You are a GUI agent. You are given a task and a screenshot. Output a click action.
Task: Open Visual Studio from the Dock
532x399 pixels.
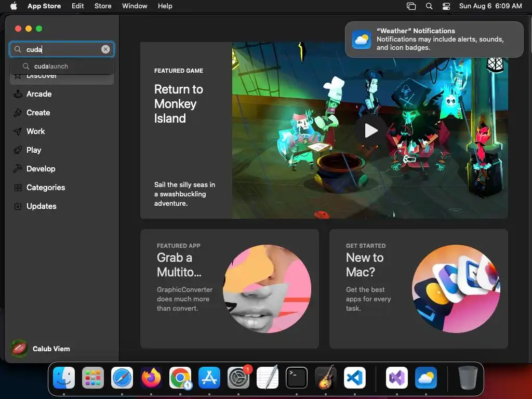[396, 378]
